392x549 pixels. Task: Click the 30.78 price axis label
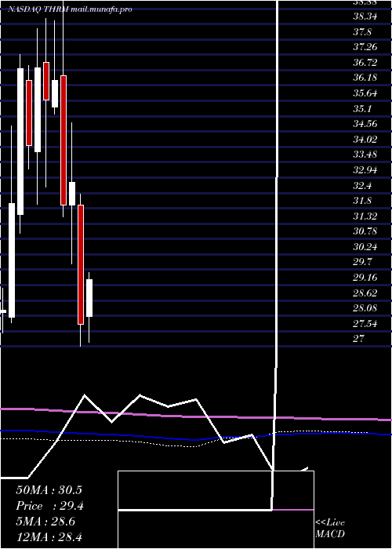coord(365,231)
